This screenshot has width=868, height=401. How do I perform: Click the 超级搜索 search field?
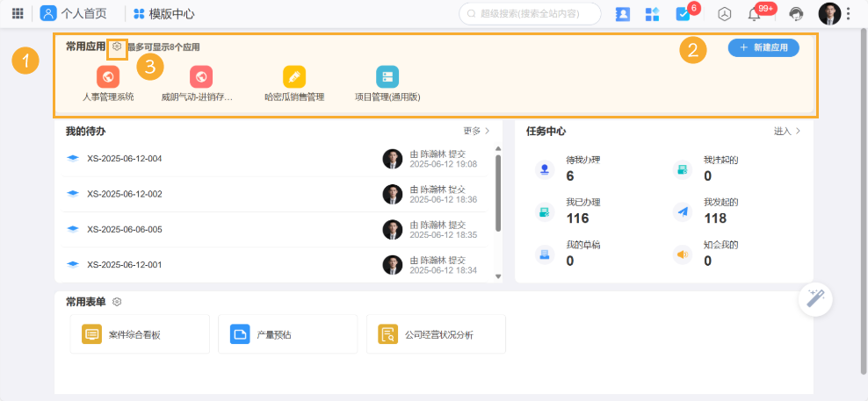[530, 14]
